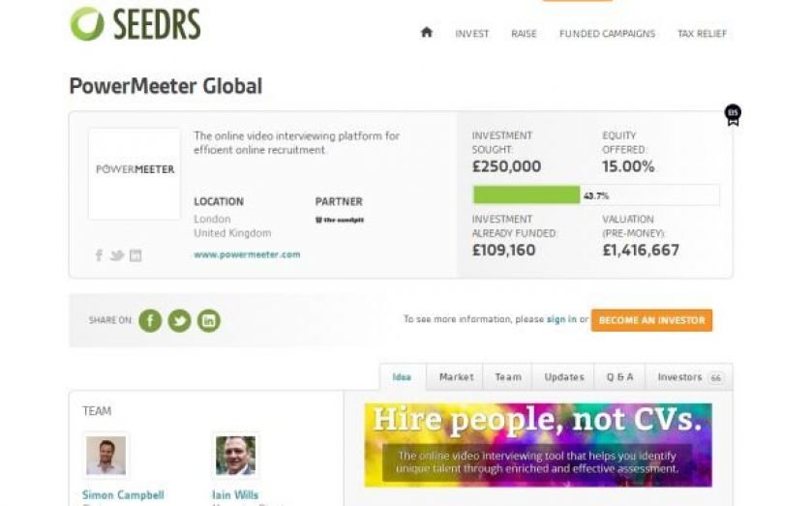View the Investors tab
The height and width of the screenshot is (506, 812).
pyautogui.click(x=689, y=377)
